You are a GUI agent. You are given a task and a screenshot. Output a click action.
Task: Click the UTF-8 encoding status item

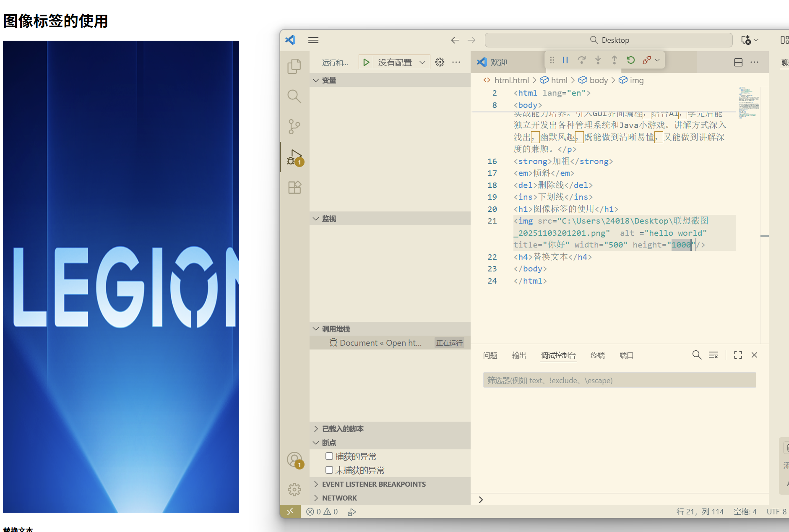pos(776,511)
